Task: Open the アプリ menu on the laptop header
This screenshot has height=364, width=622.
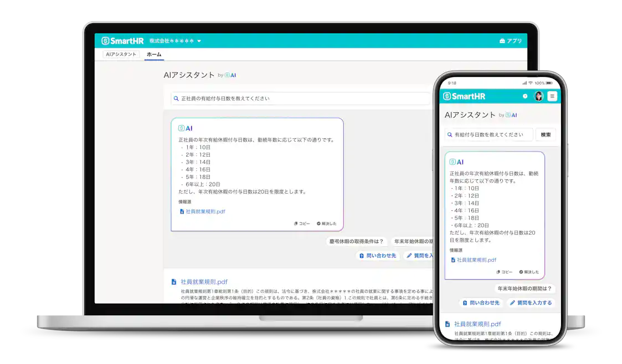Action: 511,41
